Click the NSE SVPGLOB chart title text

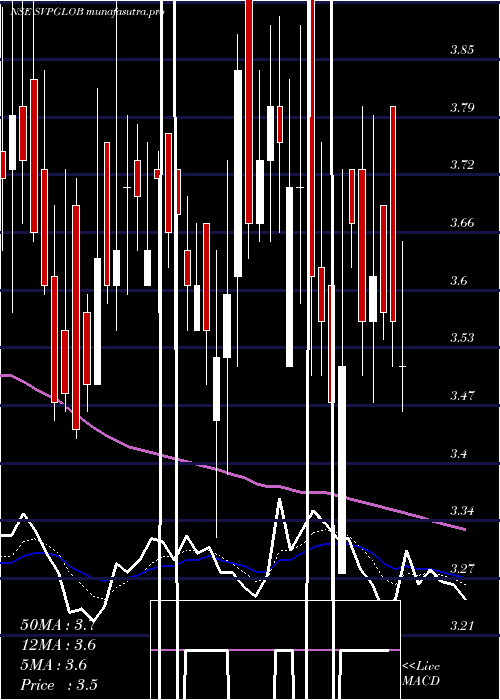(88, 12)
